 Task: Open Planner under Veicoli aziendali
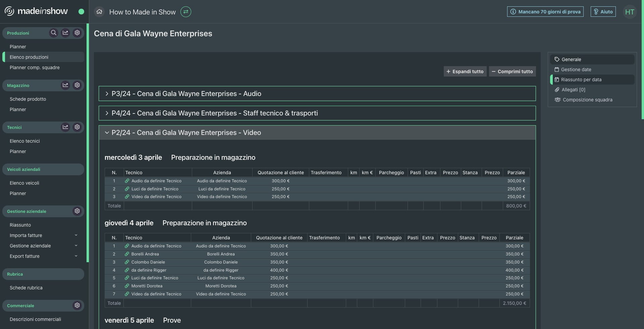click(18, 193)
